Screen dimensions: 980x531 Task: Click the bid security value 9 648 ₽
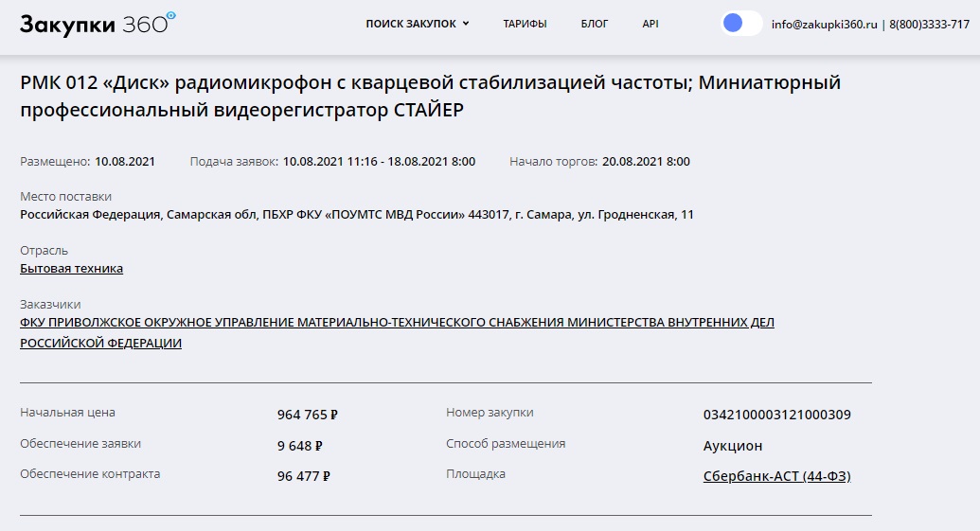click(x=300, y=446)
